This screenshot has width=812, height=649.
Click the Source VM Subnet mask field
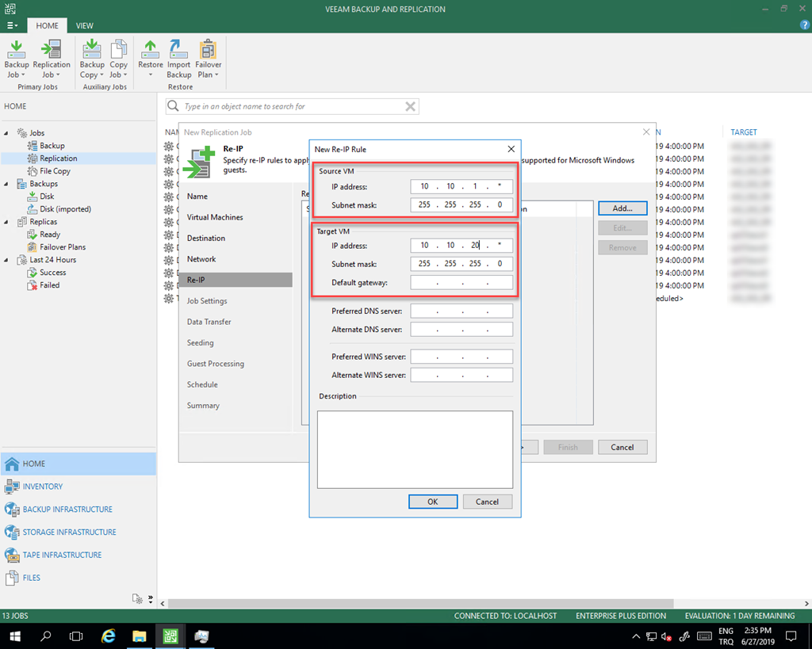[462, 205]
